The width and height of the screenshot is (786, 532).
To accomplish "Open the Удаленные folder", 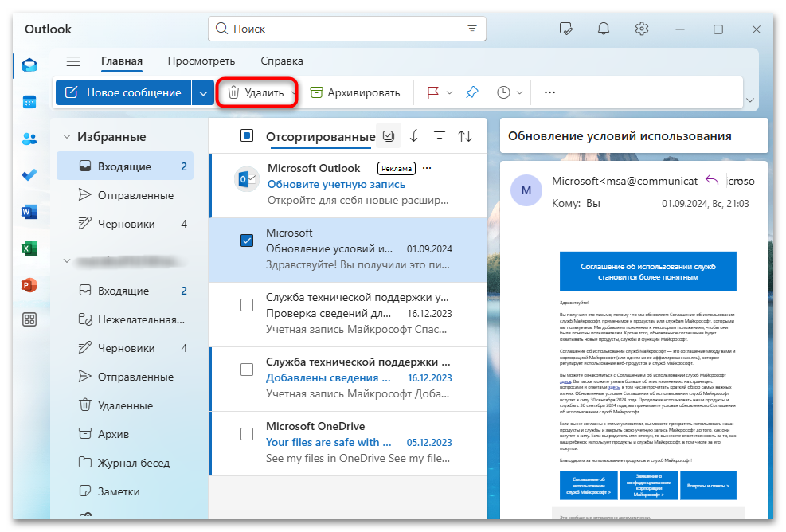I will [x=125, y=405].
